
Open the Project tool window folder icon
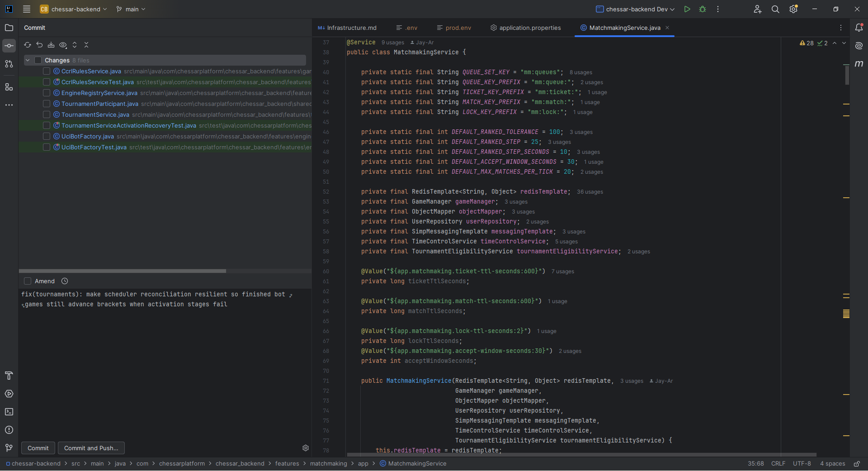tap(9, 28)
